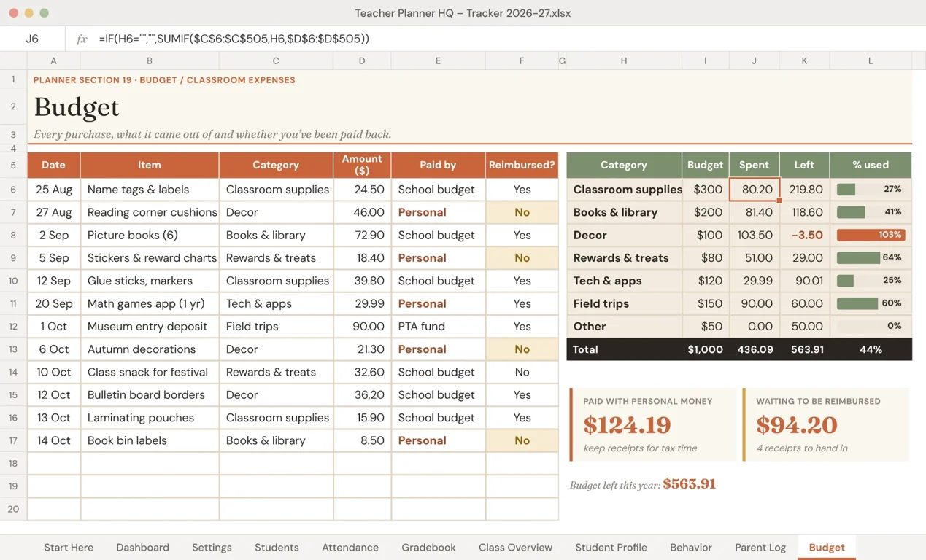Click the Reimbursed 'No' in Autumn decorations row
This screenshot has height=560, width=926.
pyautogui.click(x=522, y=349)
